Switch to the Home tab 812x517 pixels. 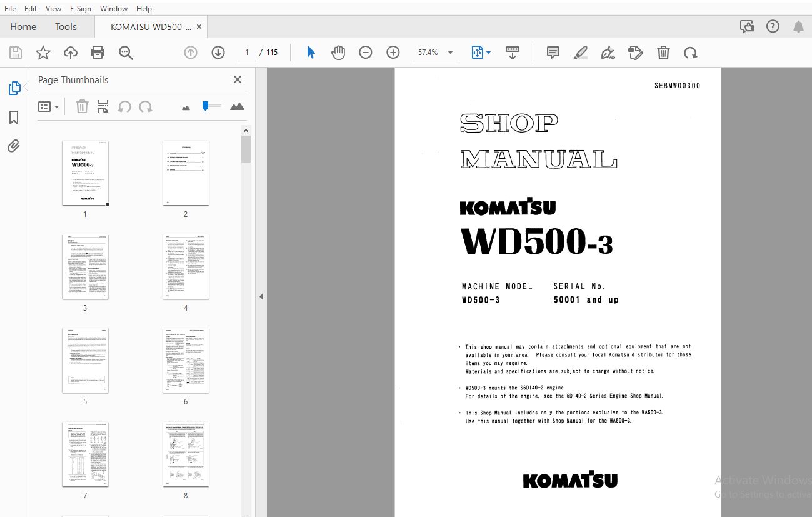click(x=23, y=26)
